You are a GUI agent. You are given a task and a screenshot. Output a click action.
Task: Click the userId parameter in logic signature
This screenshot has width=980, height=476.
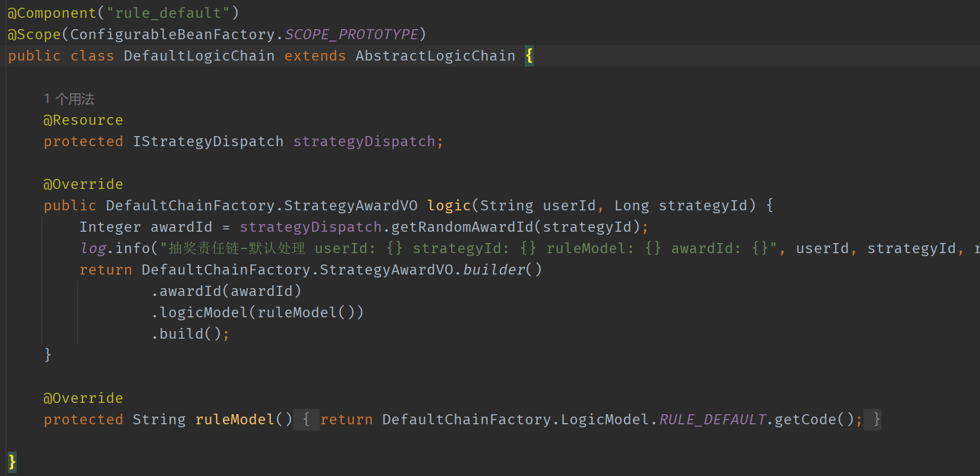click(x=569, y=206)
